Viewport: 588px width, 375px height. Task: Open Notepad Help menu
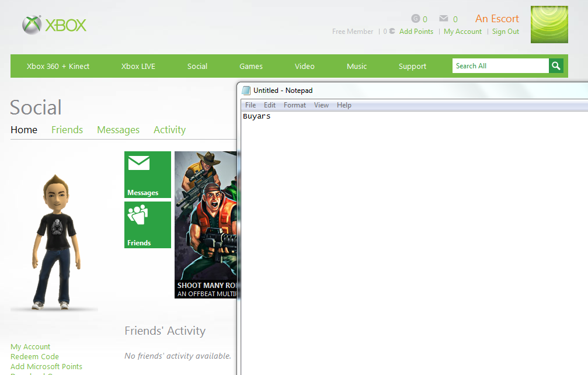point(344,105)
